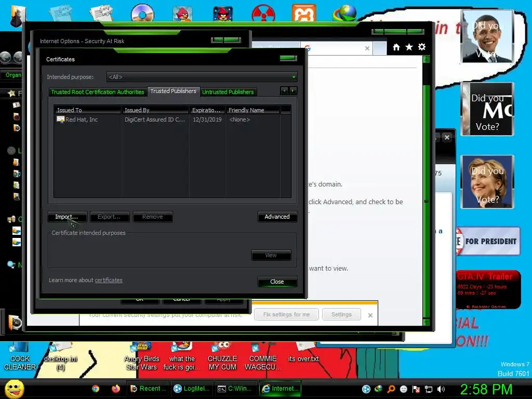
Task: Select the Trusted Publishers tab
Action: (174, 91)
